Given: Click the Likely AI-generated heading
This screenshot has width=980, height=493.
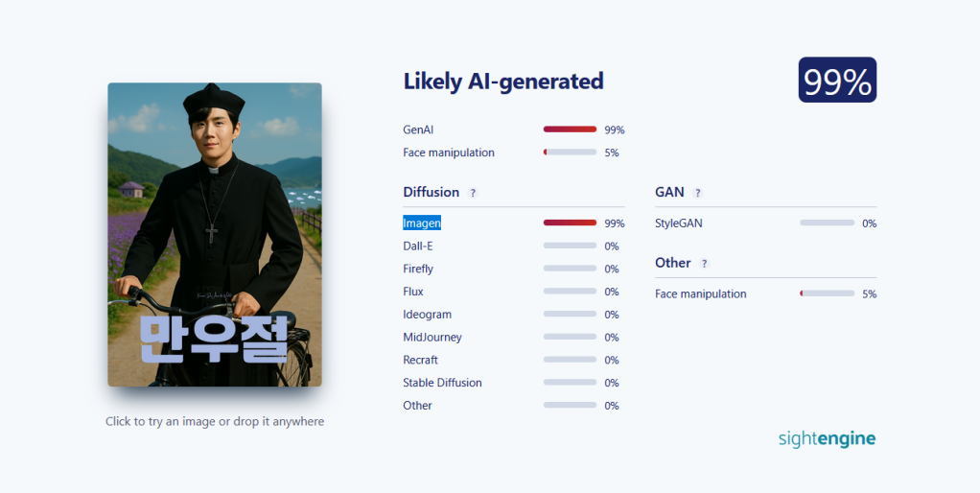Looking at the screenshot, I should pos(503,82).
